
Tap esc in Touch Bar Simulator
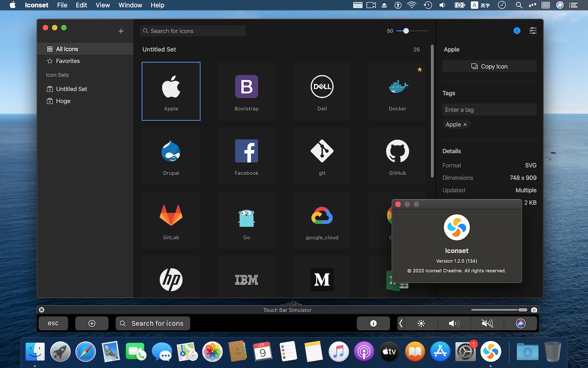tap(53, 323)
